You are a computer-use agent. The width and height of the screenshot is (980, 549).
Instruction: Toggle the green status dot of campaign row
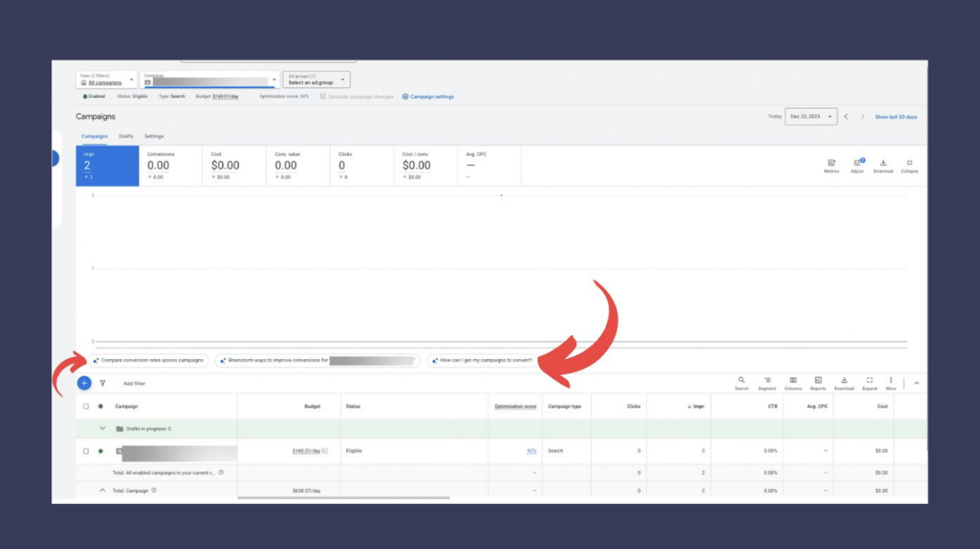tap(101, 451)
